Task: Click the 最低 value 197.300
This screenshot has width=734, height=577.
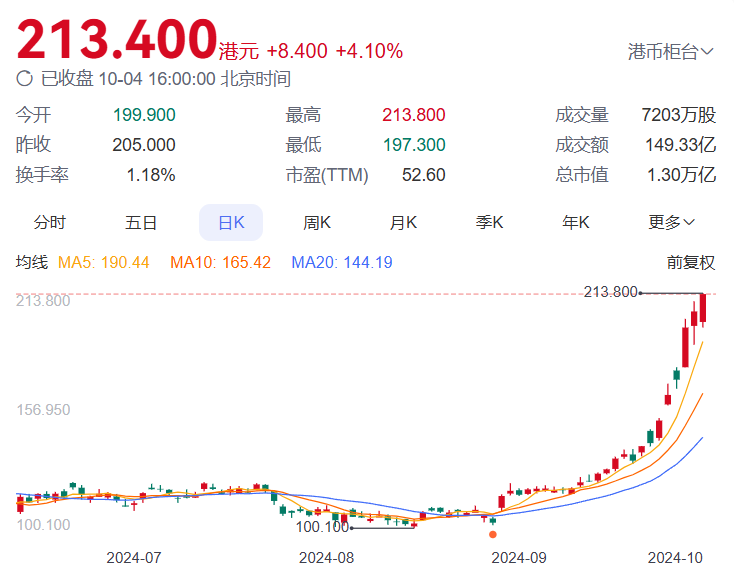Action: pos(414,145)
